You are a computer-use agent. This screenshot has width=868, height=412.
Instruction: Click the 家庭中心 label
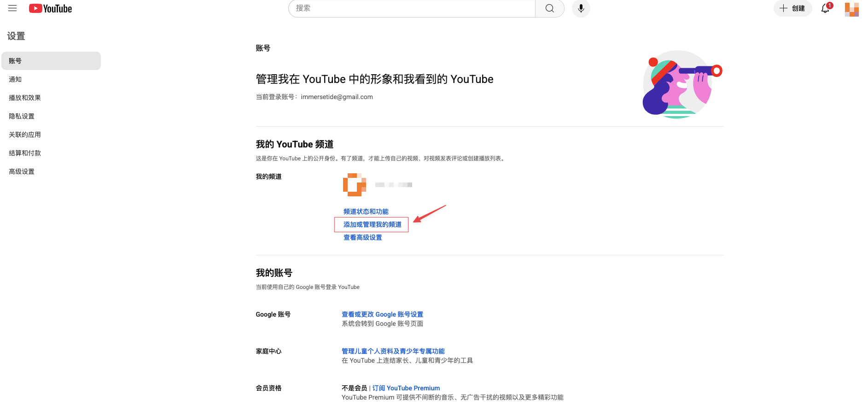[269, 351]
